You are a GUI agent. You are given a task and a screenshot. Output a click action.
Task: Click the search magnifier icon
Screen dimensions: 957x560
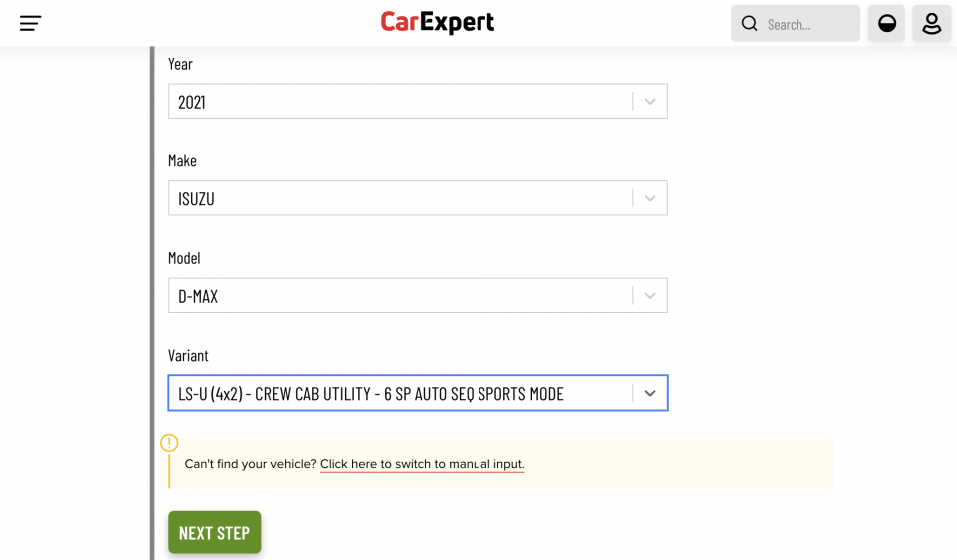[750, 24]
